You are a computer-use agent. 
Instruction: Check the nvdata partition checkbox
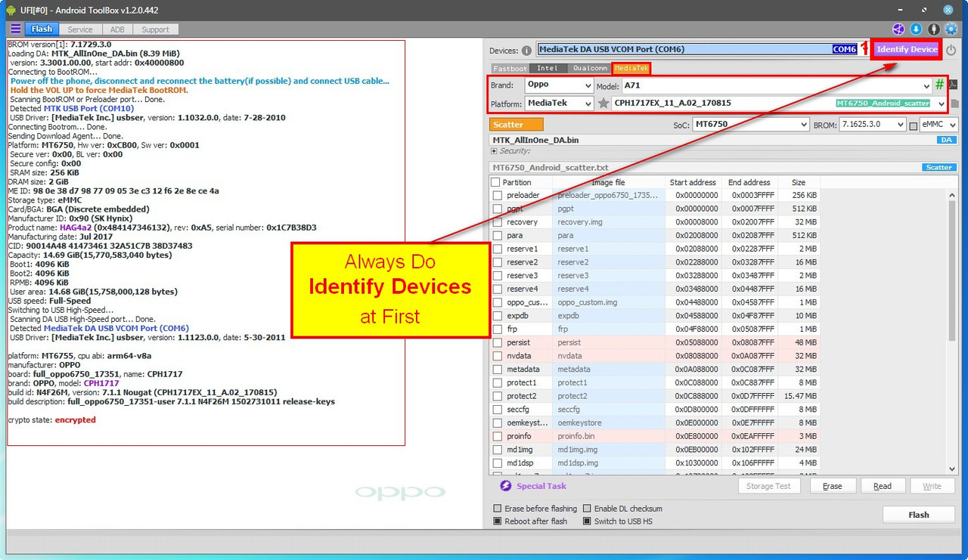tap(497, 356)
